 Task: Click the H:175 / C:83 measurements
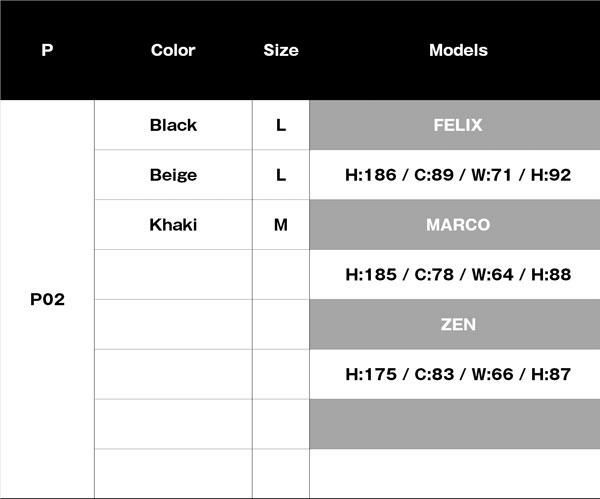[x=458, y=375]
